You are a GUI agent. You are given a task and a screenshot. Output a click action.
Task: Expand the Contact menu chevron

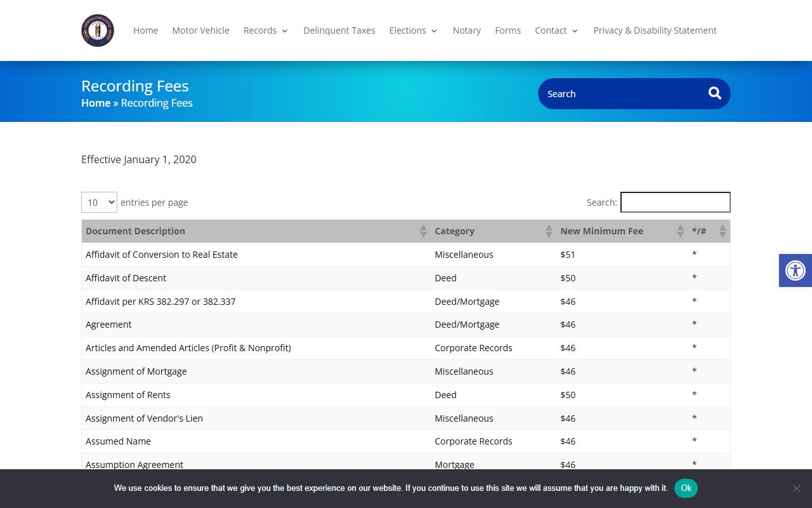click(575, 31)
